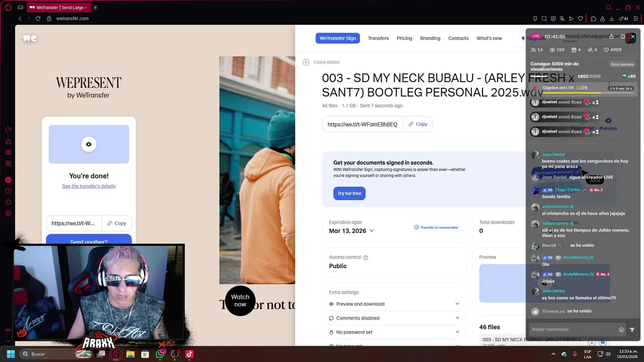Go back in the Opera browser
The image size is (644, 362).
[x=20, y=19]
